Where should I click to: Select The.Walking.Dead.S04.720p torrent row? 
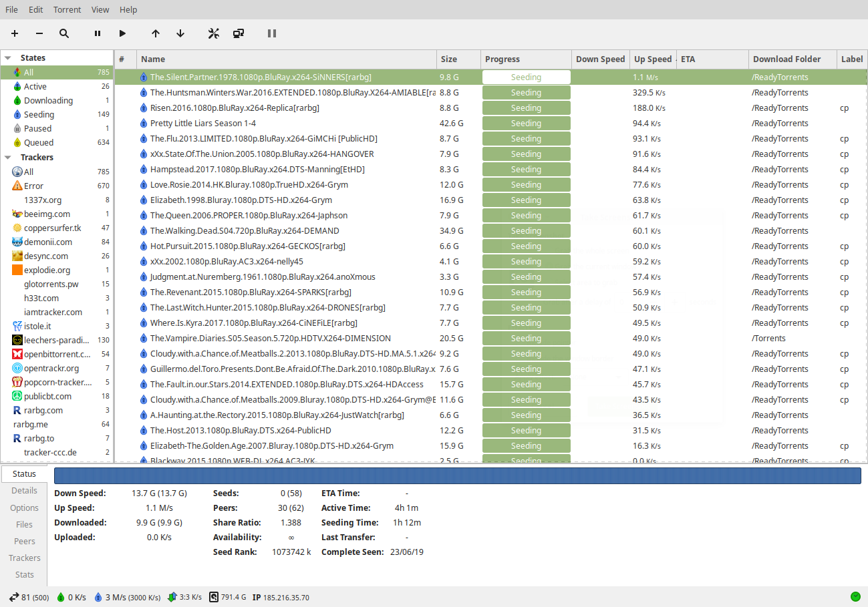pos(491,231)
